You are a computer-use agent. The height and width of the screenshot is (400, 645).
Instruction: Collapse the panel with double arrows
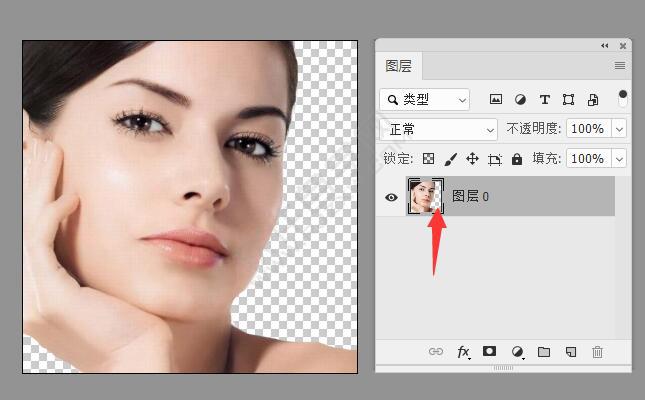[604, 46]
